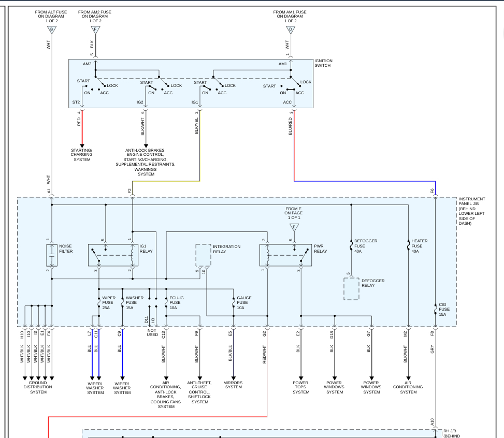Click the 'STARTING/CHARGING SYSTEM' destination under red wire
Image resolution: width=504 pixels, height=438 pixels.
(x=82, y=155)
